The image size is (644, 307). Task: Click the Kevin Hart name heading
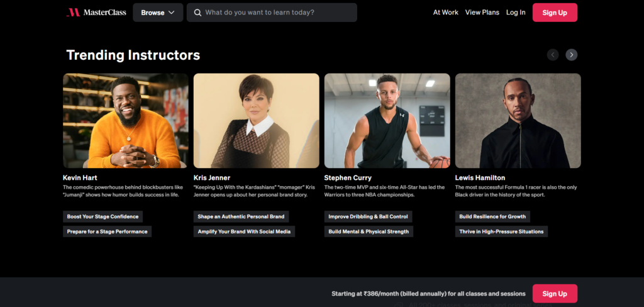pos(80,177)
